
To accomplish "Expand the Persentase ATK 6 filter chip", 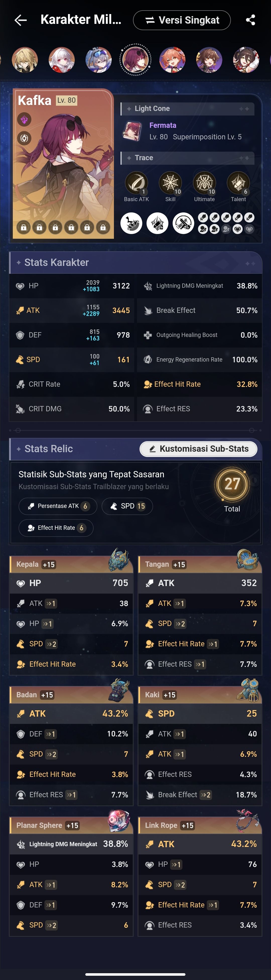I will pyautogui.click(x=57, y=506).
